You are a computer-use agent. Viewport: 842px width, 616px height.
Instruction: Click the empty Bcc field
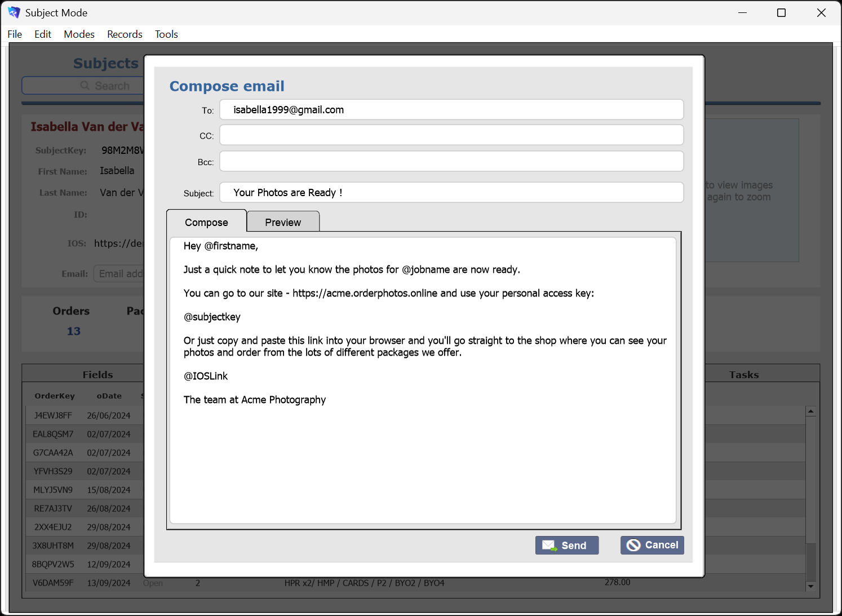pos(451,161)
